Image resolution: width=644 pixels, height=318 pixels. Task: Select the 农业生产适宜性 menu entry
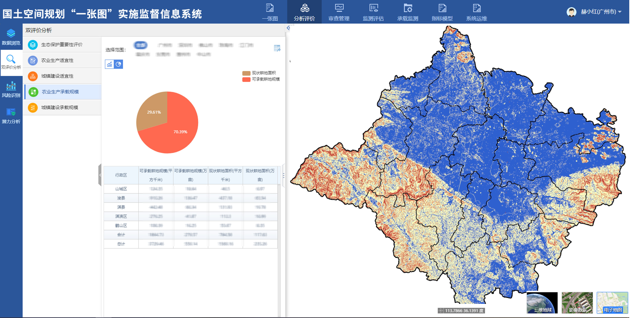(x=62, y=61)
